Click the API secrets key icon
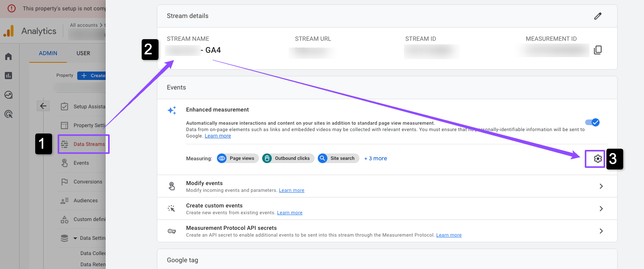Screen dimensions: 644x269 click(x=172, y=231)
